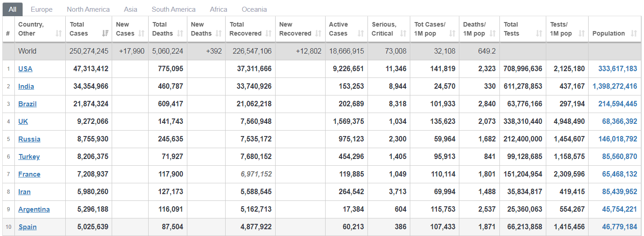The image size is (644, 236).
Task: Click sort arrows in New Cases column
Action: 141,33
